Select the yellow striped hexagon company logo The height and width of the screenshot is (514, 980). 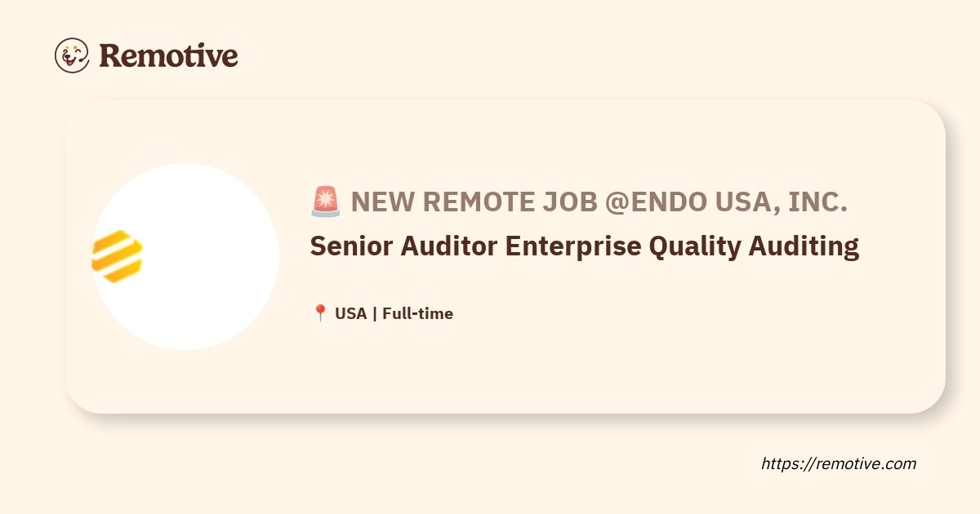[x=118, y=257]
